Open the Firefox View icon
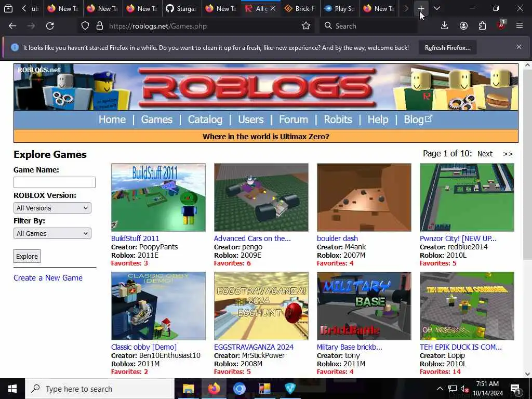 pos(8,8)
